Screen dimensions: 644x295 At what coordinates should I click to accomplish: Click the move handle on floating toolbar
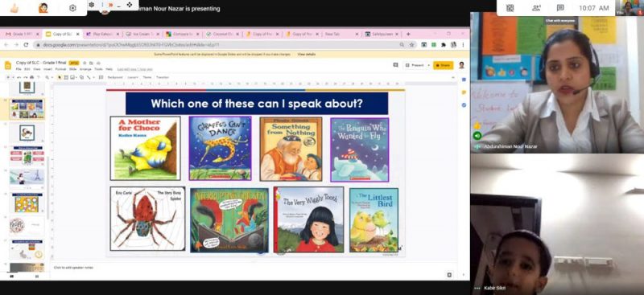point(130,5)
